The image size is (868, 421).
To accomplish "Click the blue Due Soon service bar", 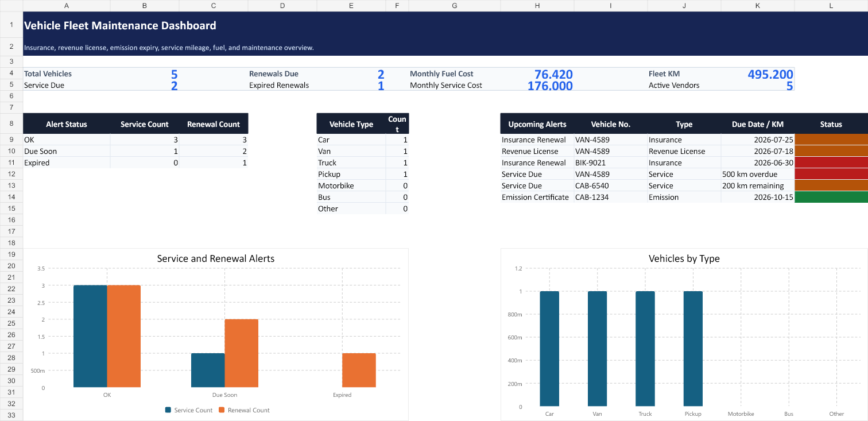I will point(208,370).
